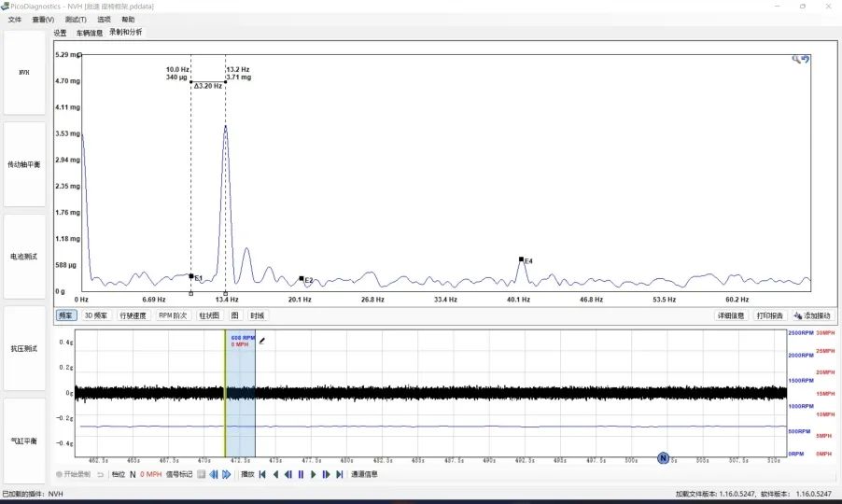
Task: Switch to 行驶速度 view
Action: 133,315
